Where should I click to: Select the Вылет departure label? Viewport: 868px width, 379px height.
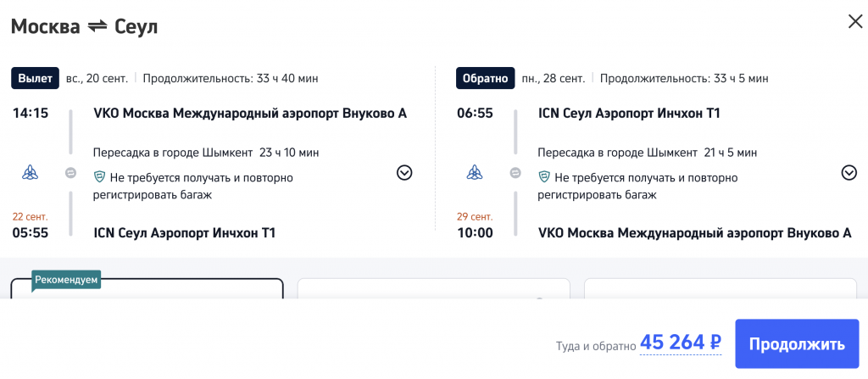point(35,78)
